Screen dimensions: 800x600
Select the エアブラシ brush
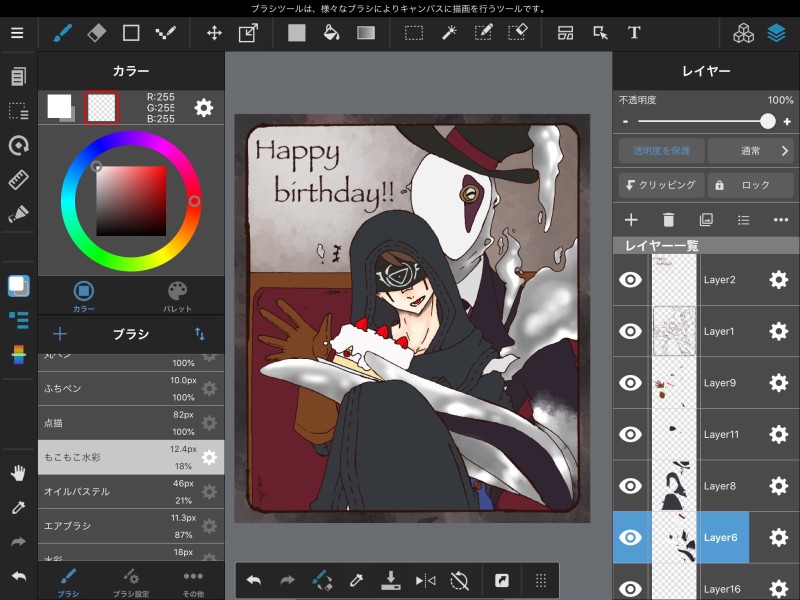pos(131,526)
